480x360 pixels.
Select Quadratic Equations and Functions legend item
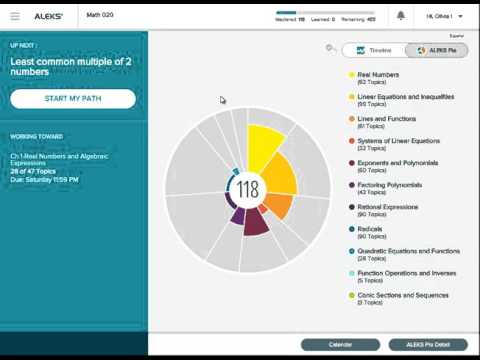(x=404, y=254)
